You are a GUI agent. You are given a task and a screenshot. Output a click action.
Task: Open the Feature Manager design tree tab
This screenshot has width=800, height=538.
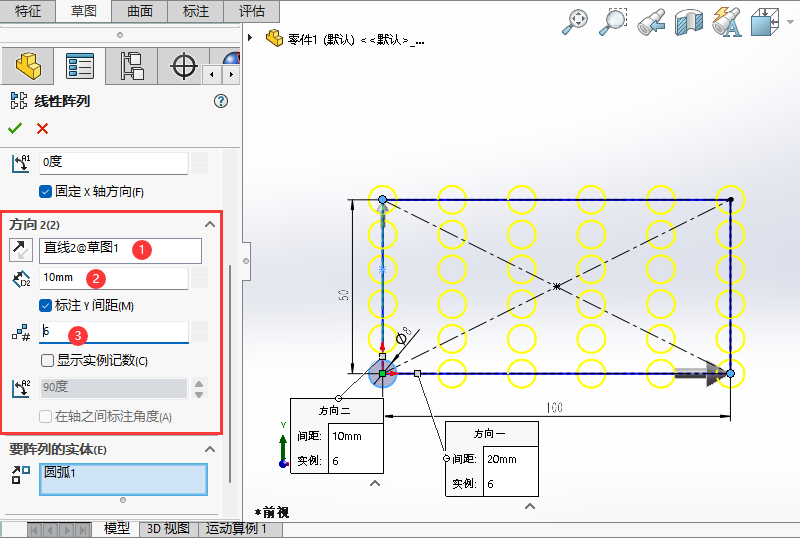pyautogui.click(x=28, y=66)
